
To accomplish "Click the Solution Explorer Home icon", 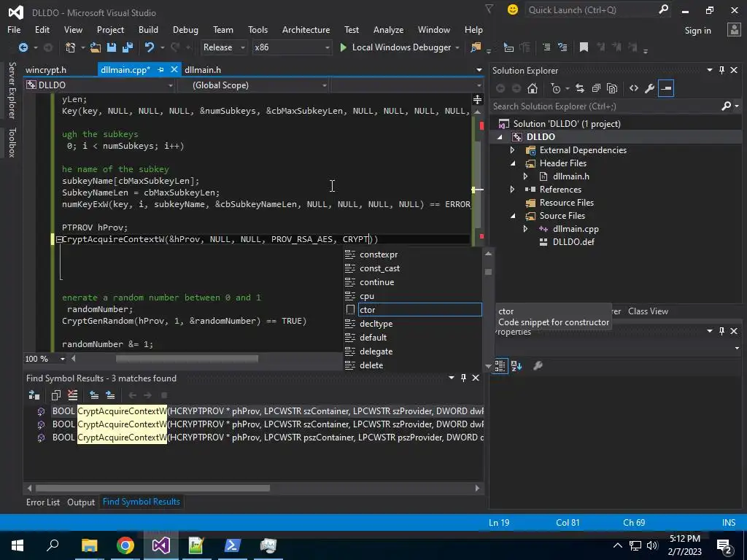I will pos(533,88).
